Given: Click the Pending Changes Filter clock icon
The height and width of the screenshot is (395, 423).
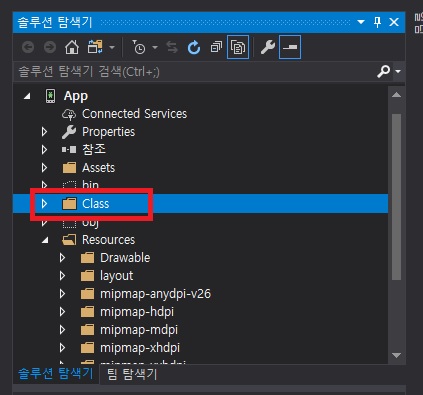Looking at the screenshot, I should [x=139, y=47].
